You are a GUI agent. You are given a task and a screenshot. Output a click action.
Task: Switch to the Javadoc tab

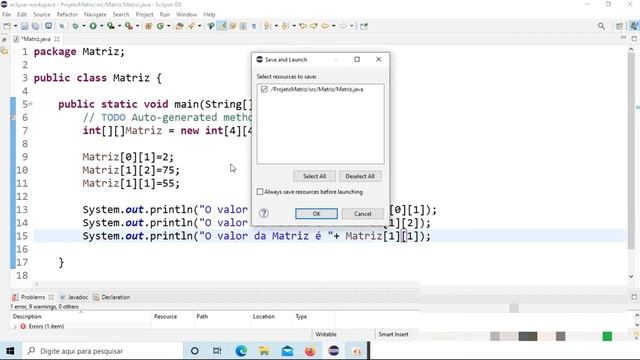pyautogui.click(x=74, y=297)
